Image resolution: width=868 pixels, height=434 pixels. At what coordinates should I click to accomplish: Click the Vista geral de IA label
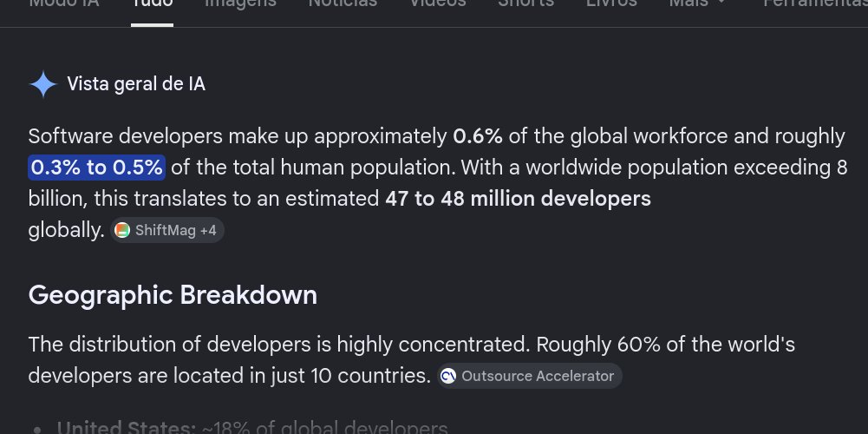[136, 84]
